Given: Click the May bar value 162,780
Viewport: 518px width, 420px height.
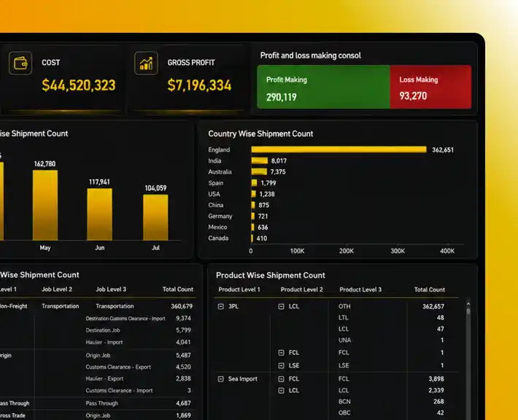Looking at the screenshot, I should pyautogui.click(x=45, y=164).
